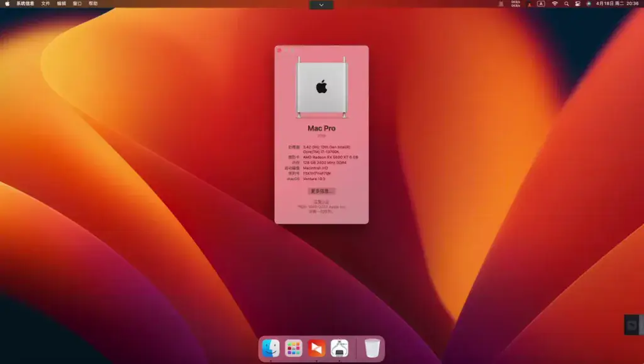
Task: Click the memory value 128 GB DDR4
Action: coord(325,162)
